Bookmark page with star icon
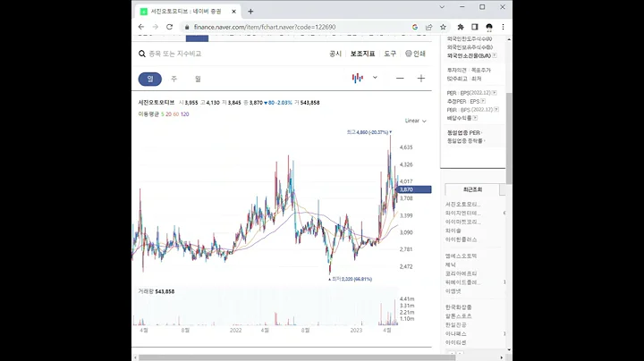Viewport: 644px width, 361px height. [443, 27]
